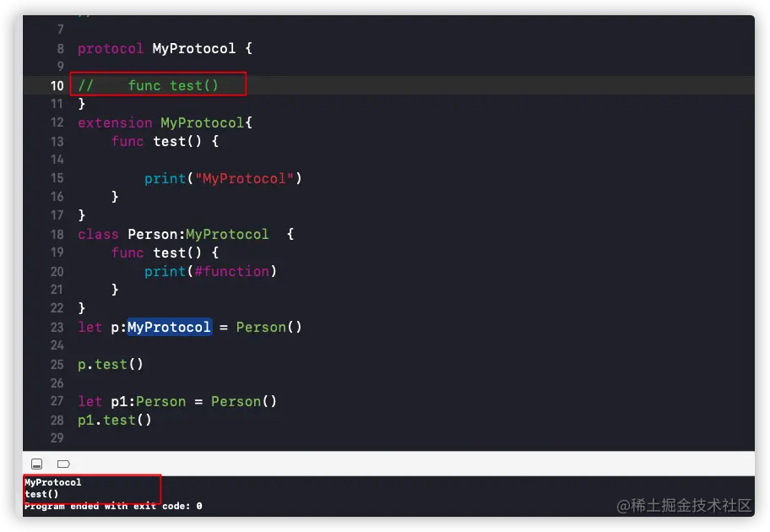
Task: Click the commented func test() line
Action: [149, 85]
